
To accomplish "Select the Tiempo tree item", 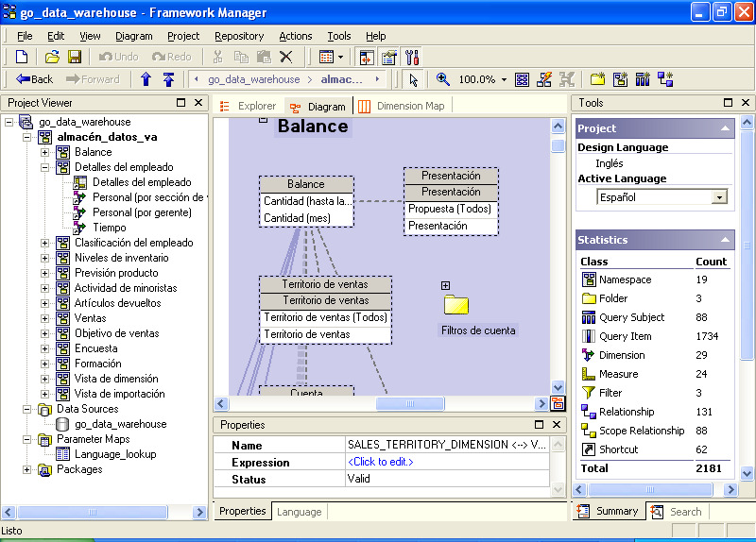I will click(110, 228).
